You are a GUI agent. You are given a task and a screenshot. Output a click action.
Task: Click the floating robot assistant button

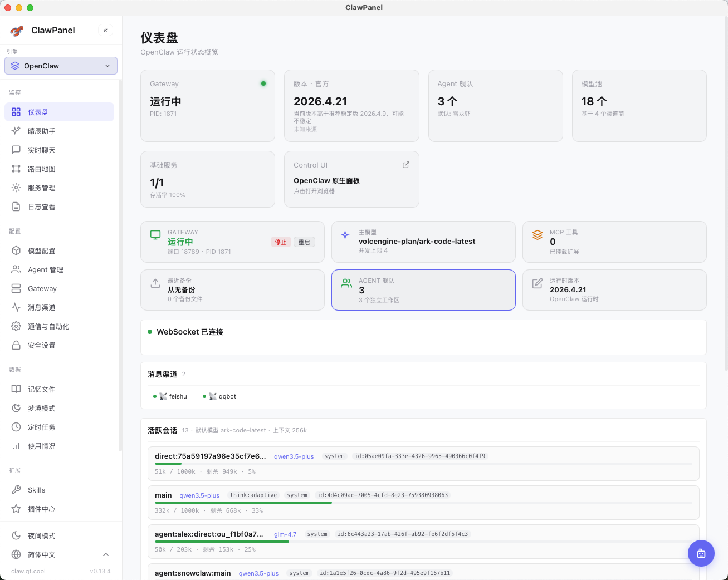(701, 553)
